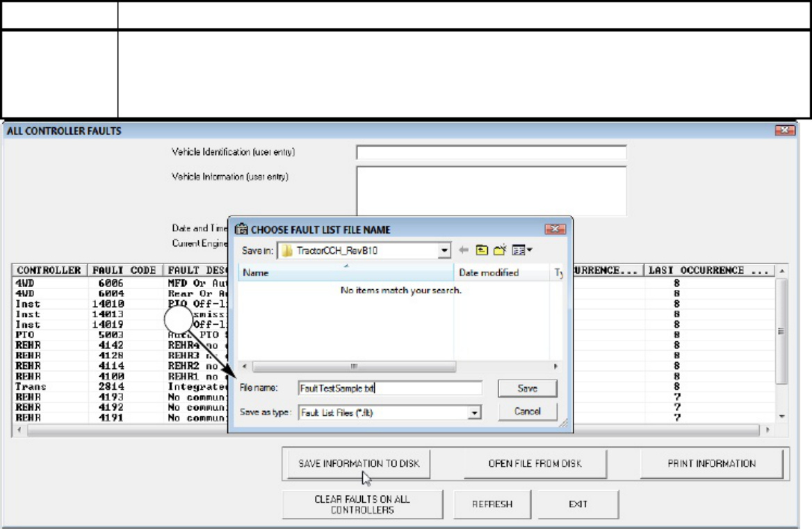The image size is (812, 529).
Task: Click the file list horizontal scrollbar thumb
Action: coord(355,366)
